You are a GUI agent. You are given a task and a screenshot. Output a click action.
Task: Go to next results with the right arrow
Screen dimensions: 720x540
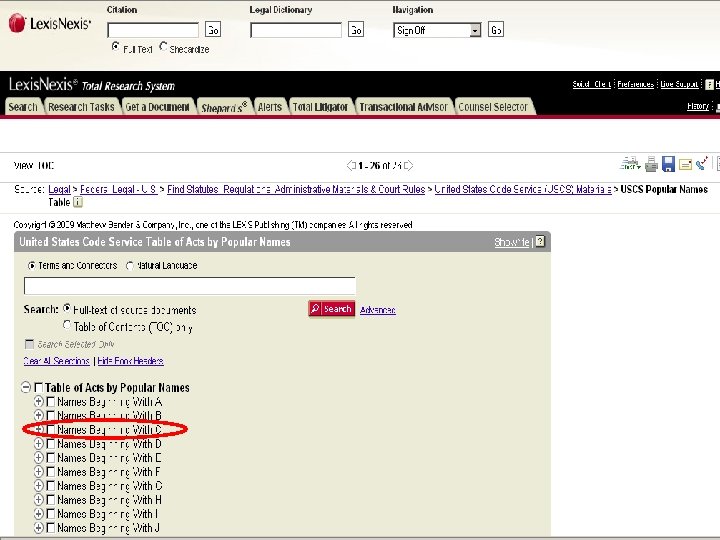point(408,165)
